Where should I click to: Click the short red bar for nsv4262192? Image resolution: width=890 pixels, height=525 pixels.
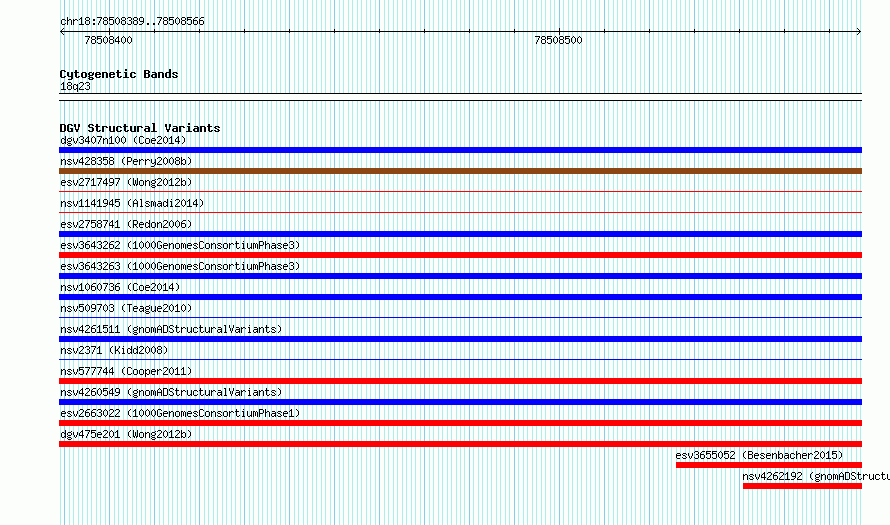coord(803,486)
